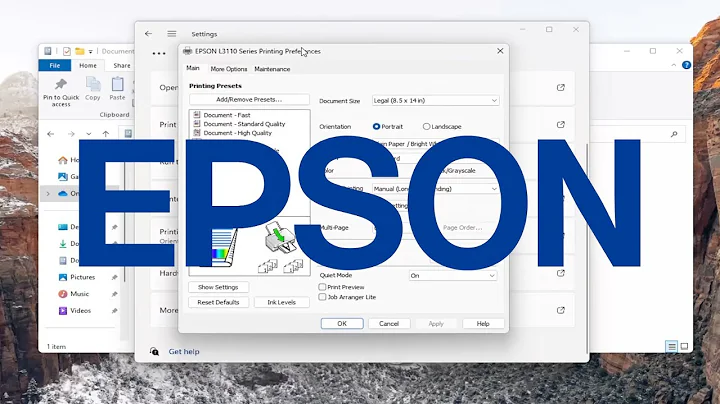Open the File tab in File Explorer
The image size is (720, 404).
pos(55,65)
